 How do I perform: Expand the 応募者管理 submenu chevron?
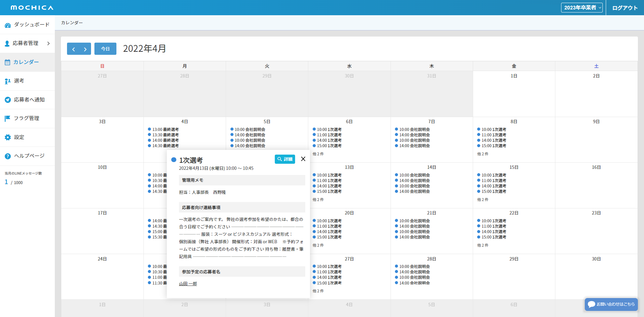pos(48,43)
